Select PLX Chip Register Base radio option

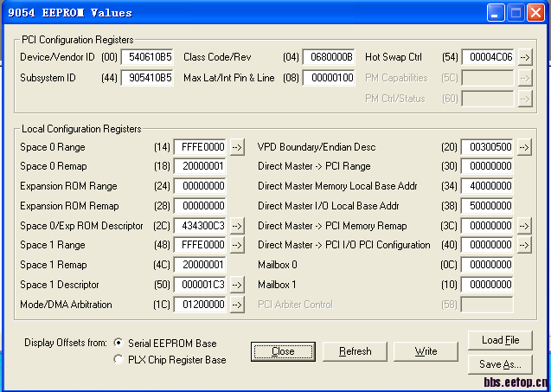pyautogui.click(x=119, y=359)
